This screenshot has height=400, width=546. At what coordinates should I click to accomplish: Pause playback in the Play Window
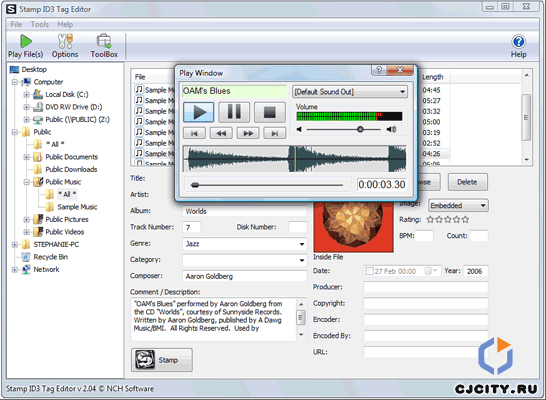[x=234, y=112]
